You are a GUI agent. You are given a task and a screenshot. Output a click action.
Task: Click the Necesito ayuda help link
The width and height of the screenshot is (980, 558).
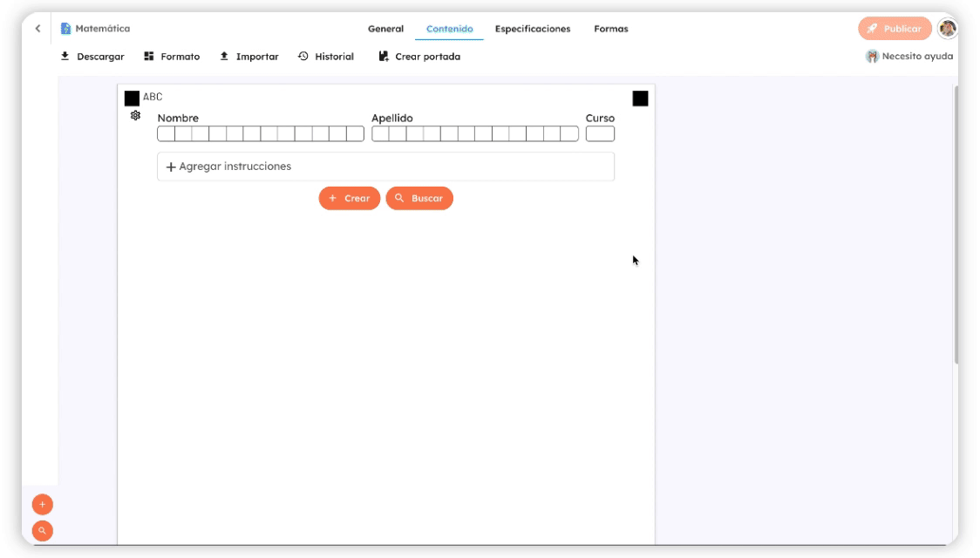click(909, 57)
